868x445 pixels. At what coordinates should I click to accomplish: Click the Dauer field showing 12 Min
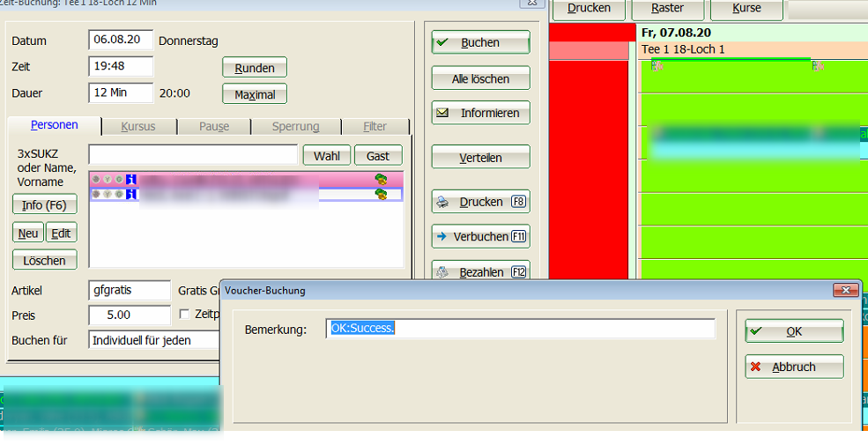(x=121, y=93)
